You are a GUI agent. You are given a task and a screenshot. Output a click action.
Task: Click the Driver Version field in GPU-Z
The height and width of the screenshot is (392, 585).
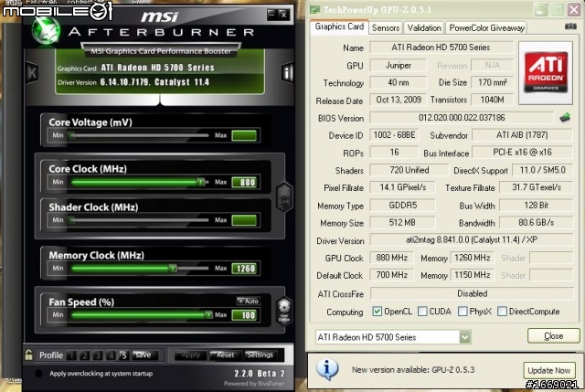472,239
